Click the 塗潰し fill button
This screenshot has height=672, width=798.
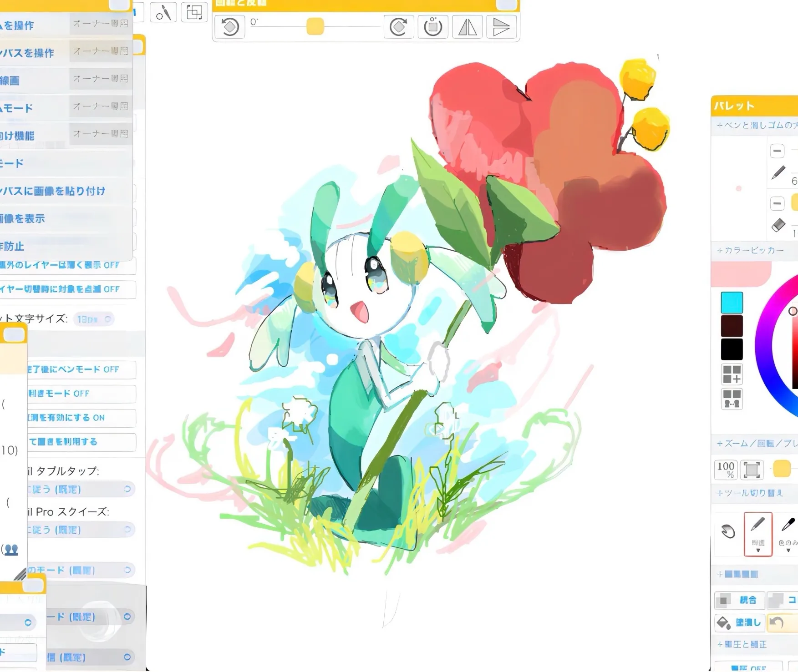click(x=739, y=622)
